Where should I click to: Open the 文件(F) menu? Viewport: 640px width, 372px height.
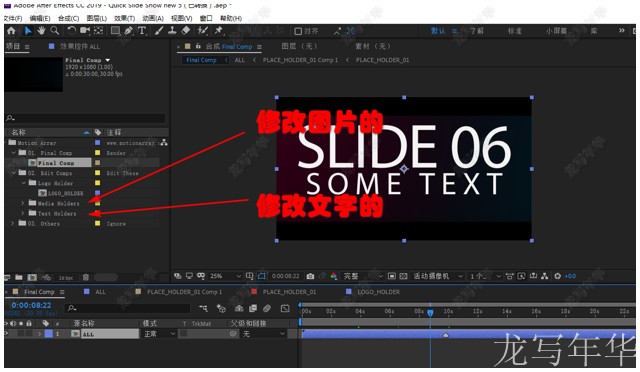(13, 18)
